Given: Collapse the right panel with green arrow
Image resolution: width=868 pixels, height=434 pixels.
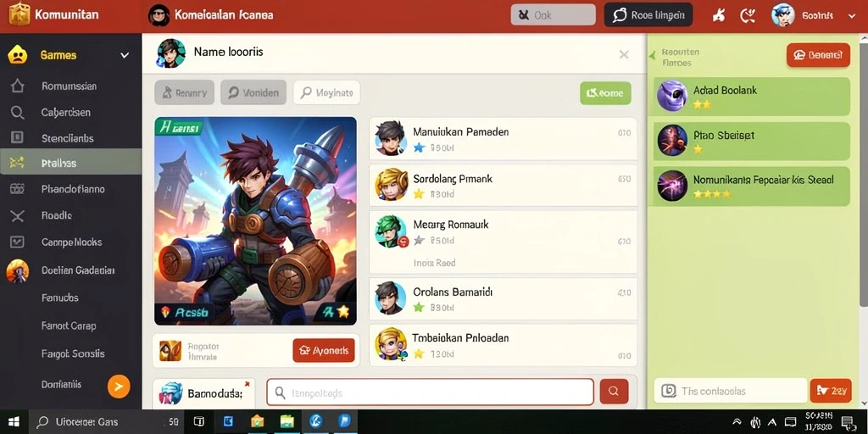Looking at the screenshot, I should click(x=652, y=55).
